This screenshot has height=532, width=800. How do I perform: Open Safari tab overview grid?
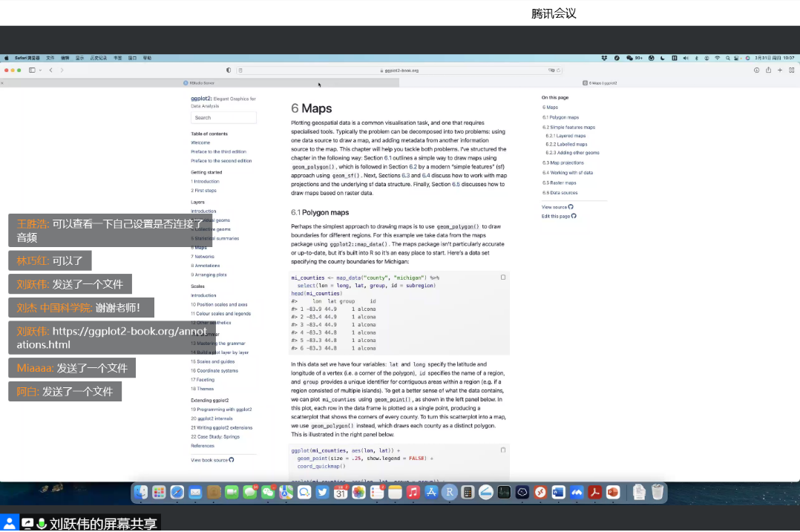(791, 70)
